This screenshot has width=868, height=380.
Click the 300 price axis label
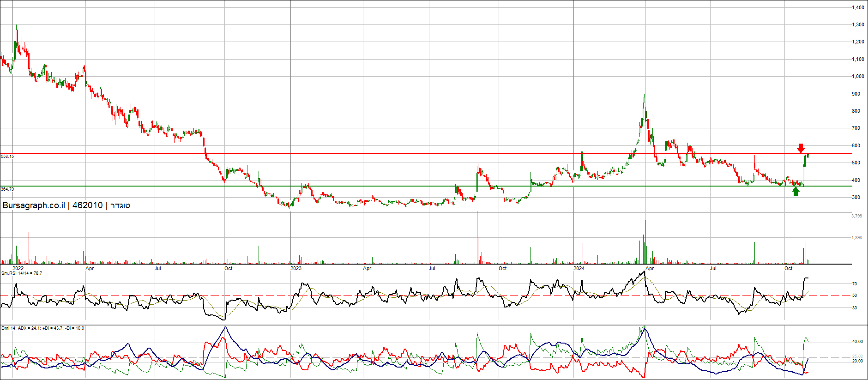pos(856,197)
